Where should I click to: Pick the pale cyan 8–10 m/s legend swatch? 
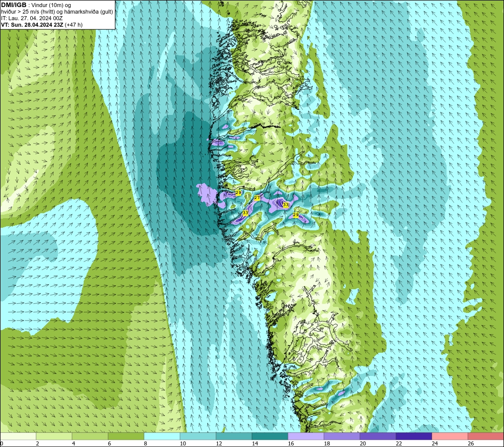(162, 436)
